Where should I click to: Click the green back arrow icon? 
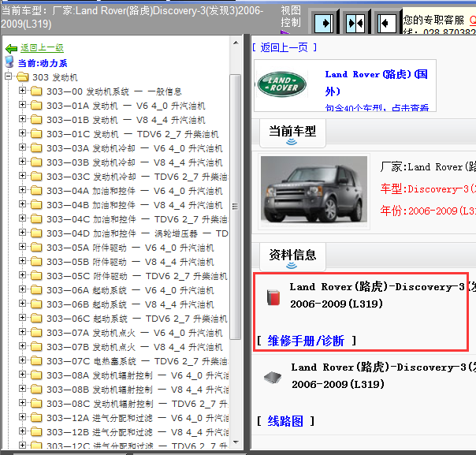(x=11, y=48)
